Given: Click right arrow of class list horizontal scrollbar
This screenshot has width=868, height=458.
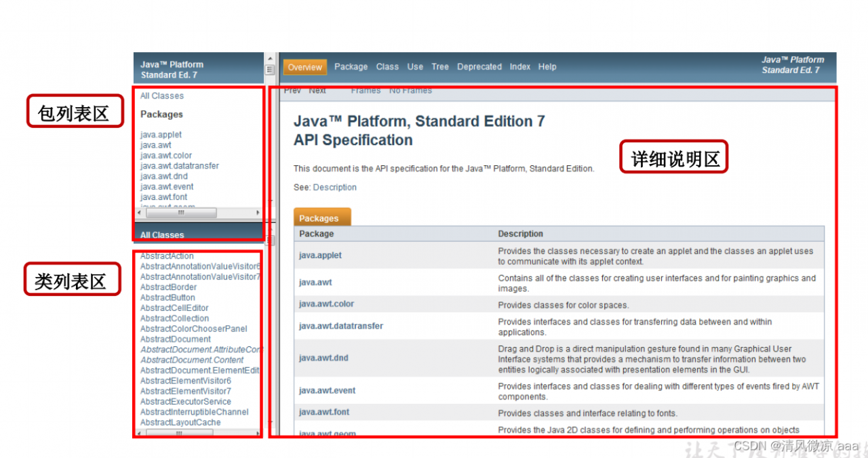Looking at the screenshot, I should pyautogui.click(x=257, y=433).
